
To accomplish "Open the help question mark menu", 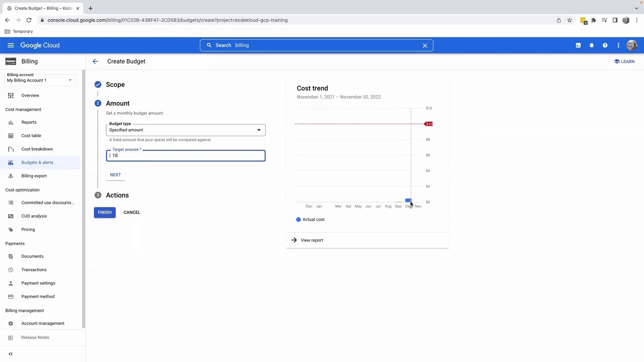I will 605,45.
